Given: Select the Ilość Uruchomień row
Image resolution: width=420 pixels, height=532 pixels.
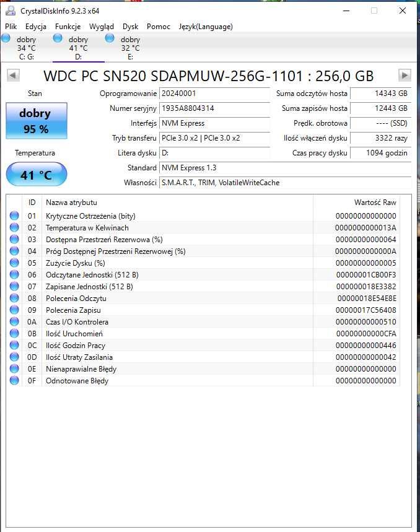Looking at the screenshot, I should pyautogui.click(x=204, y=334).
